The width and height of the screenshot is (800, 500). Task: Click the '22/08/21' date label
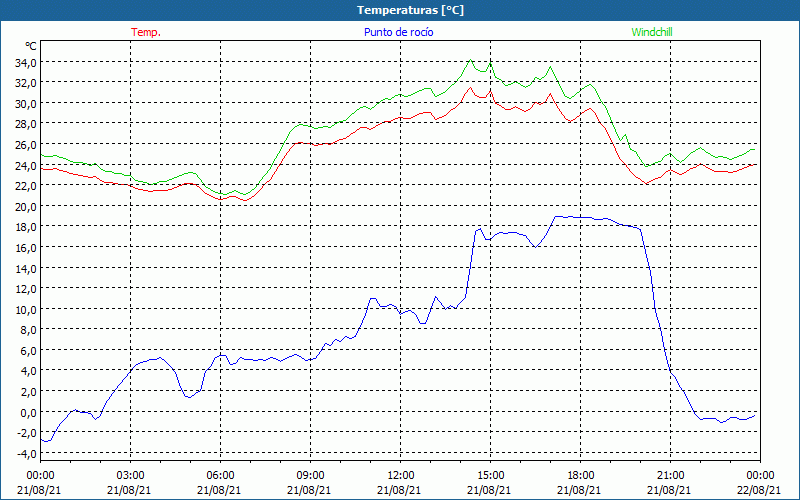tap(759, 490)
